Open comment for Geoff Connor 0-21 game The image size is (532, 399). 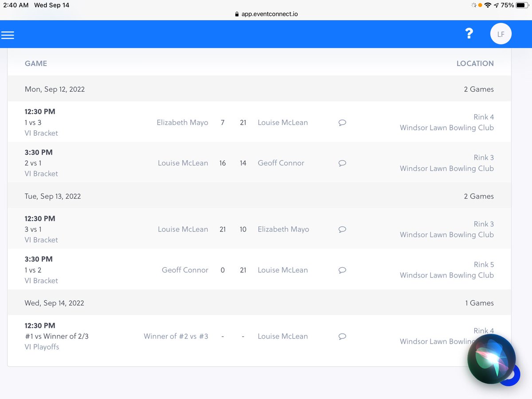[342, 270]
